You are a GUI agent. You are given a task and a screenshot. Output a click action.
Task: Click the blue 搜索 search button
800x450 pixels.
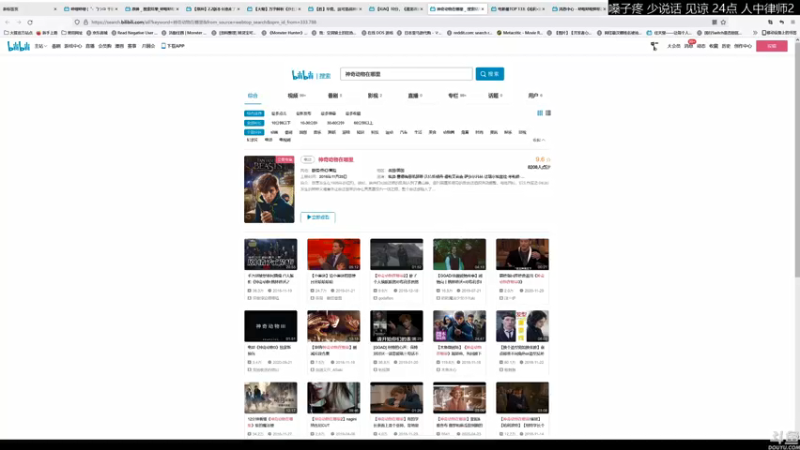[490, 74]
